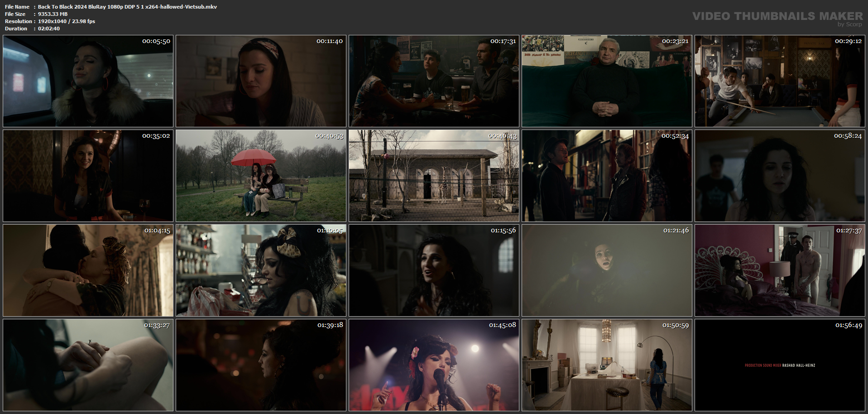Click the resolution value 1920x1040 / 23.98 fps

[x=67, y=21]
